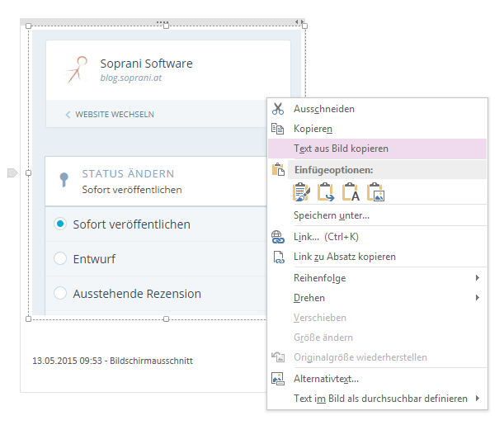Choose 'Speichern unter...' from context menu
504x425 pixels.
[x=332, y=215]
